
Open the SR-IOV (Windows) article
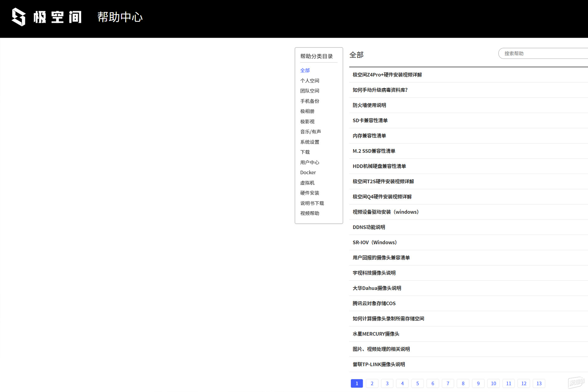(x=375, y=243)
